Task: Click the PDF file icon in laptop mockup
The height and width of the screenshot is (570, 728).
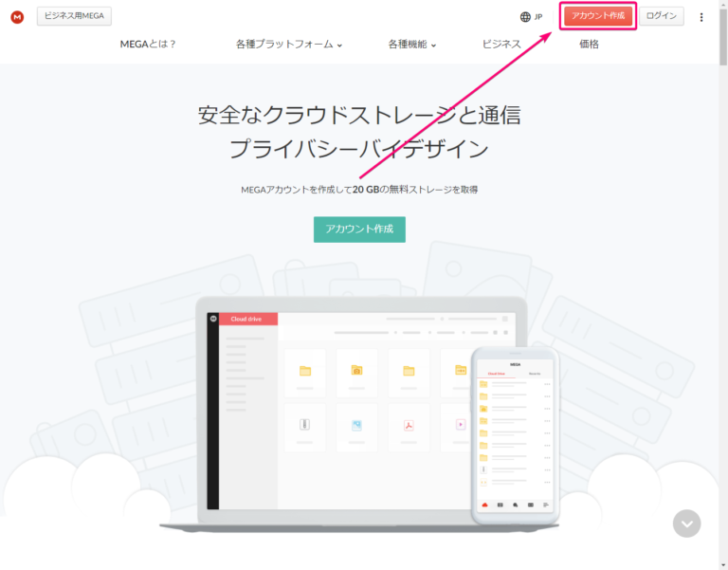Action: pos(409,425)
